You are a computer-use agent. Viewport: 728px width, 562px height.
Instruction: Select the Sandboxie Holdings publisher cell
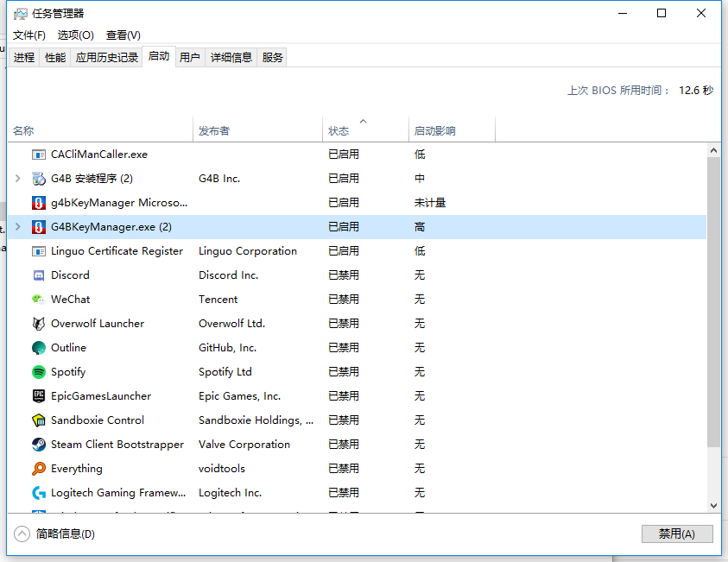pyautogui.click(x=256, y=420)
